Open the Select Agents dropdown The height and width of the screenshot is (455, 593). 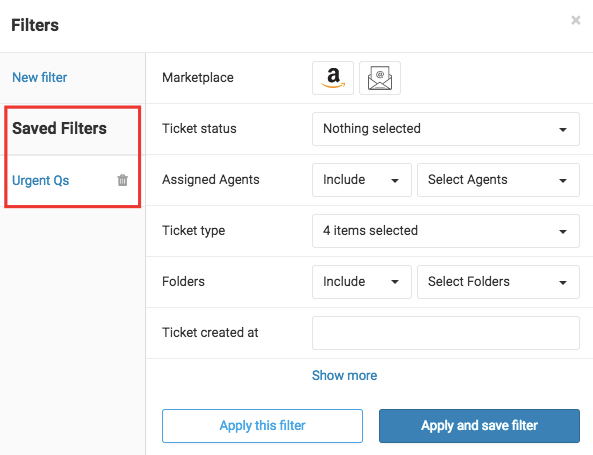click(498, 180)
